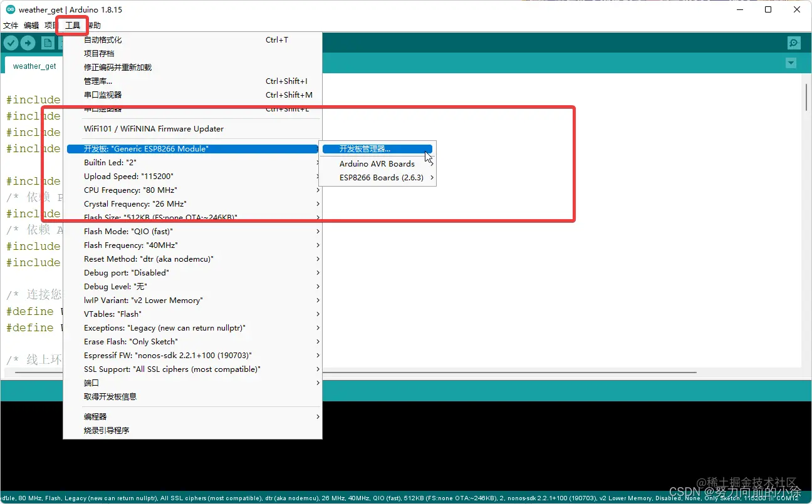Expand Flash Mode "QIO (fast)" submenu
Screen dimensions: 812x504
point(192,231)
